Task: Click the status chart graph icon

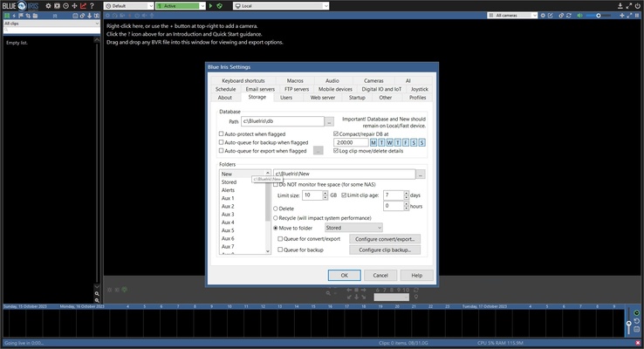Action: coord(84,6)
